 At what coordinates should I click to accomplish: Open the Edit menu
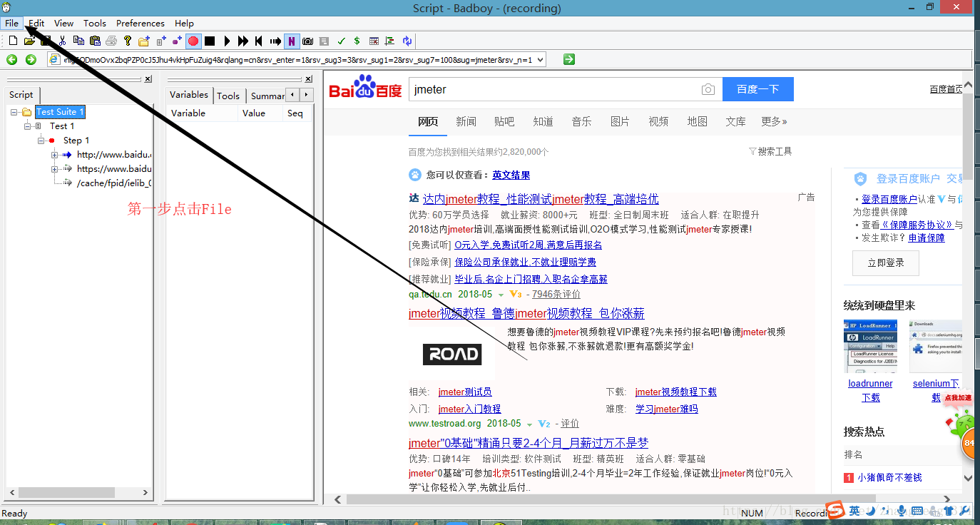[x=36, y=23]
